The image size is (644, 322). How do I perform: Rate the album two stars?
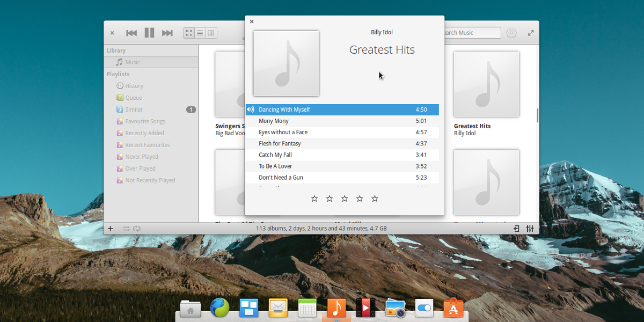click(x=330, y=199)
